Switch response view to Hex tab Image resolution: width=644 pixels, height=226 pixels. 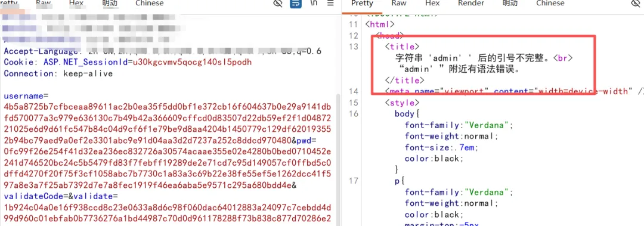(432, 4)
